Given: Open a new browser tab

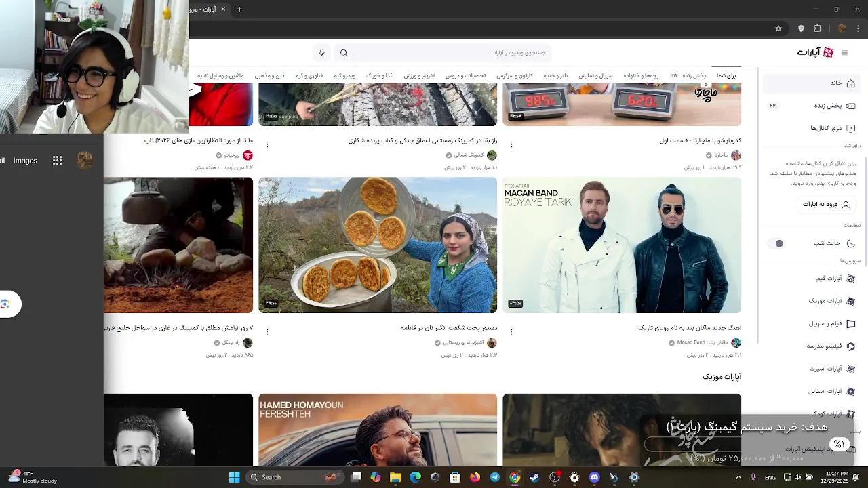Looking at the screenshot, I should pos(239,9).
